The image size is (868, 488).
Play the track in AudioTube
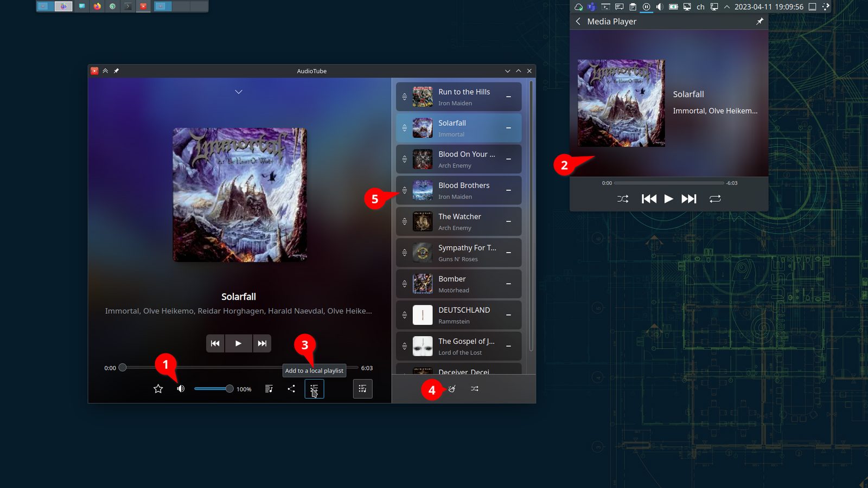[238, 343]
